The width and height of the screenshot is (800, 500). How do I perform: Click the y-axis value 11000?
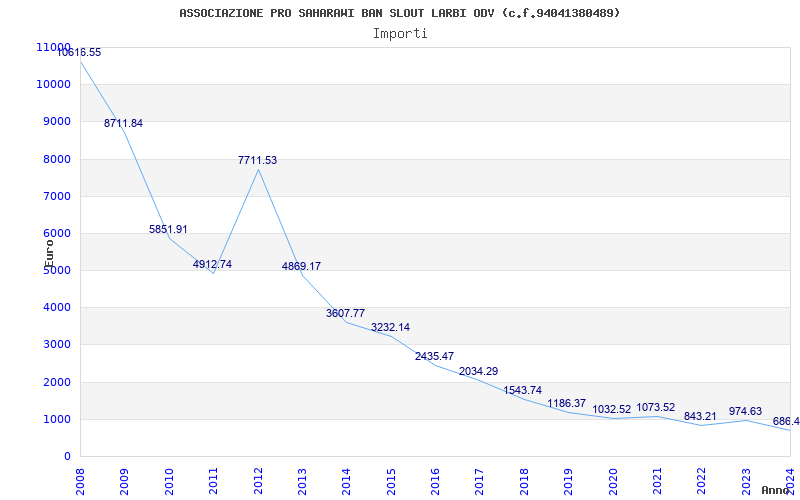pos(53,47)
